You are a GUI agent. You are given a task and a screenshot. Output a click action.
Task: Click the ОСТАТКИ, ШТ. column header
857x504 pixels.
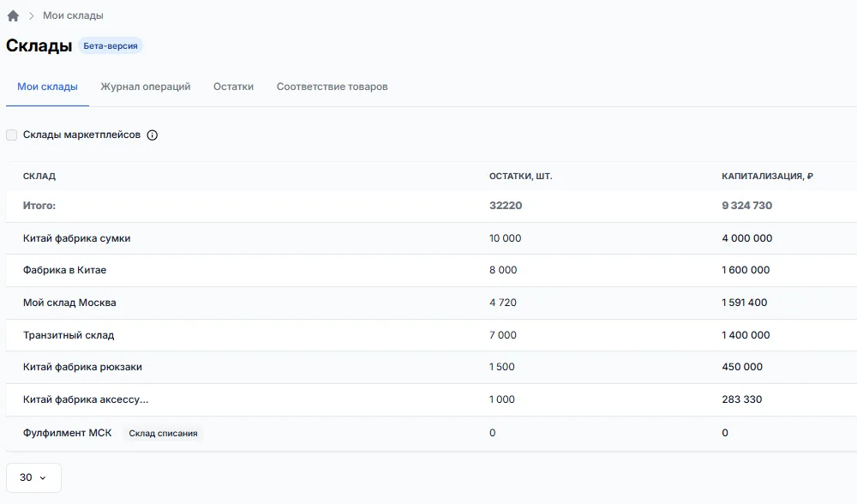tap(520, 176)
